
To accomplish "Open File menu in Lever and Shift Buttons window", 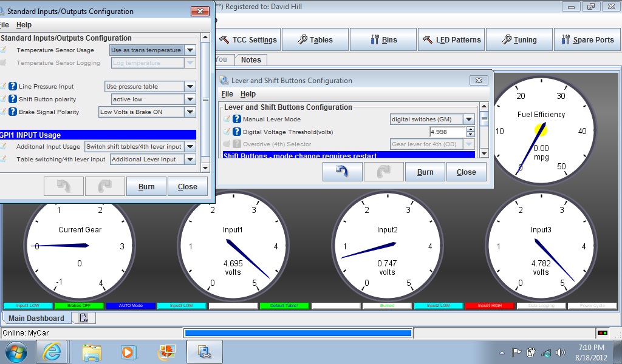I will pyautogui.click(x=227, y=94).
